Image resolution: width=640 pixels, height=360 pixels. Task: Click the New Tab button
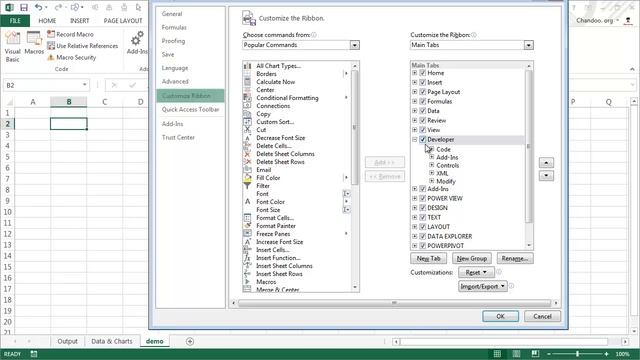pos(429,258)
